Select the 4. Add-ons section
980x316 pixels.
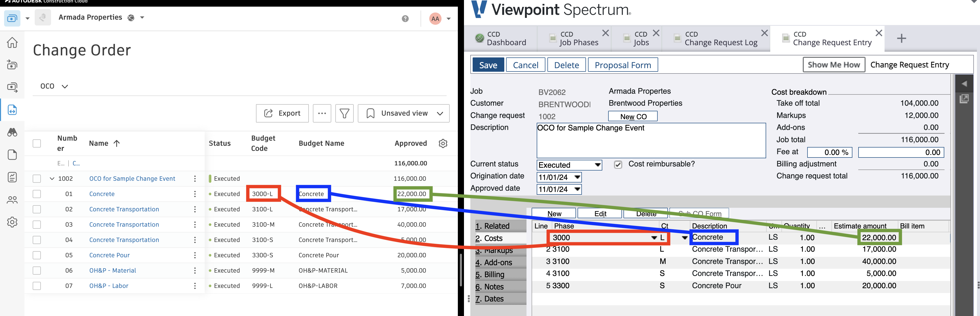click(501, 262)
